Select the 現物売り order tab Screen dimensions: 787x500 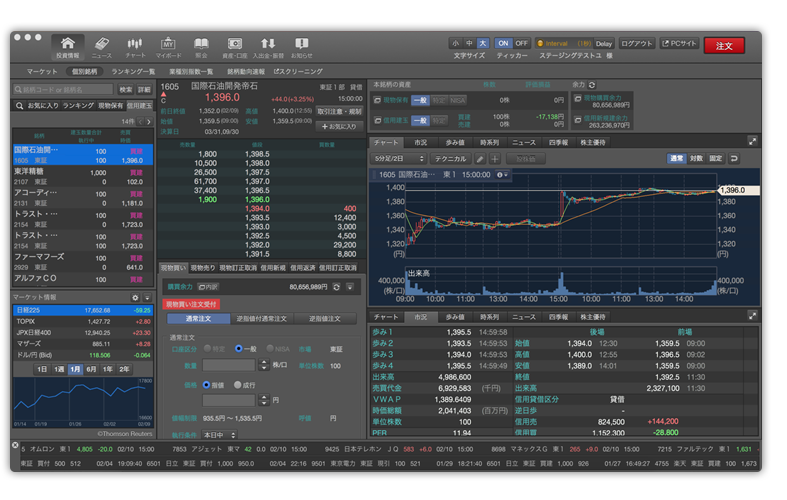click(x=203, y=268)
